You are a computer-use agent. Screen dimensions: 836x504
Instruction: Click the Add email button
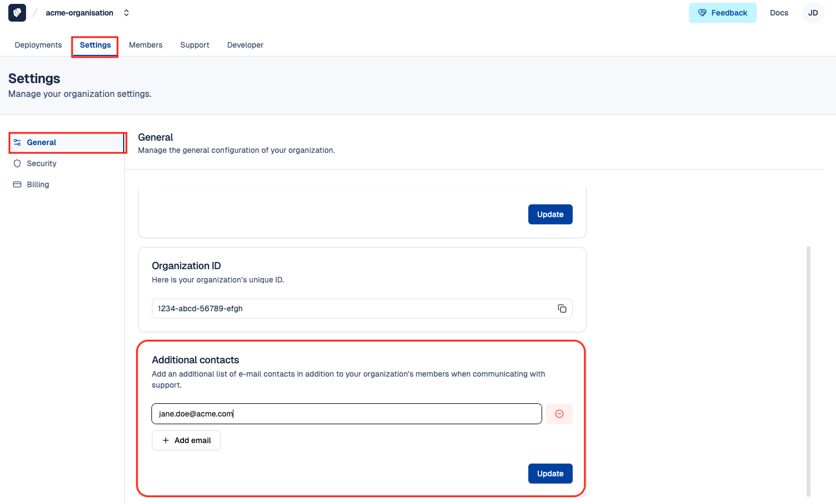click(186, 440)
